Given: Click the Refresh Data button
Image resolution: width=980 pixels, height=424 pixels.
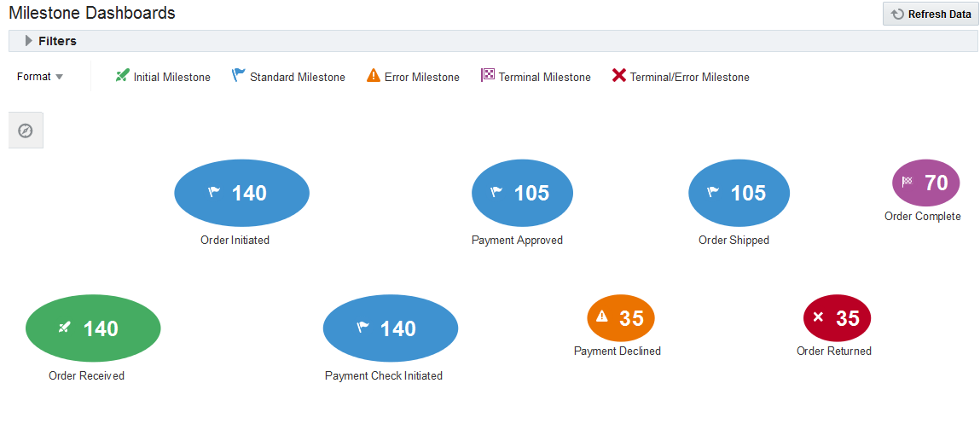Looking at the screenshot, I should pos(931,14).
